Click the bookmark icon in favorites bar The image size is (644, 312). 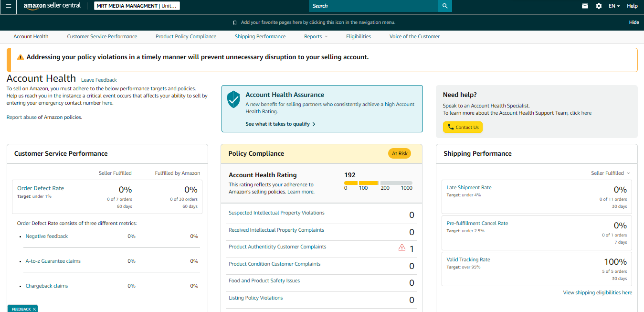(235, 22)
